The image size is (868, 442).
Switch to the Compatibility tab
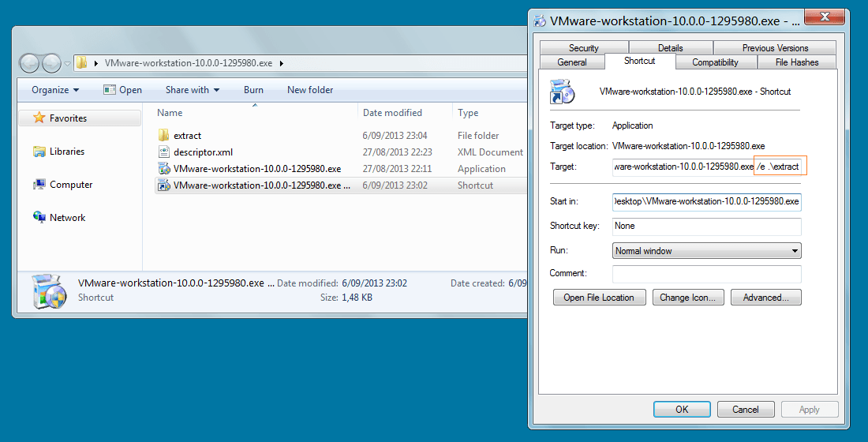coord(715,62)
